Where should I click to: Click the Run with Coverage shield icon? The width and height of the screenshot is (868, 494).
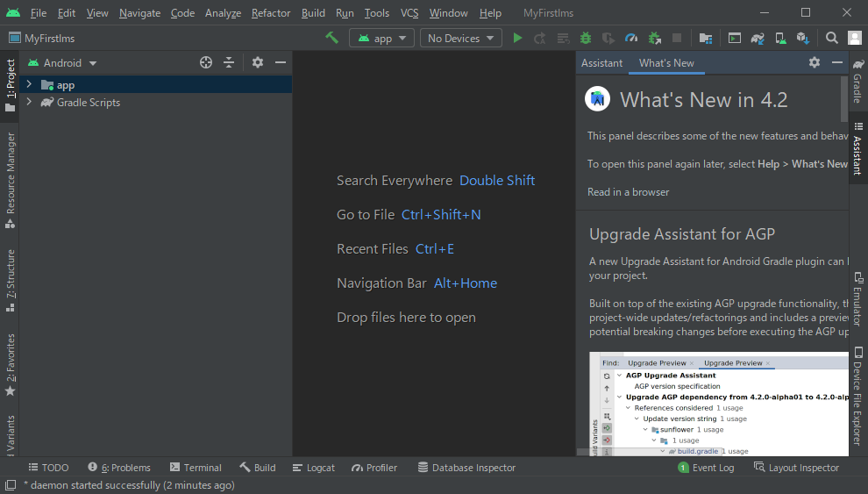[608, 38]
